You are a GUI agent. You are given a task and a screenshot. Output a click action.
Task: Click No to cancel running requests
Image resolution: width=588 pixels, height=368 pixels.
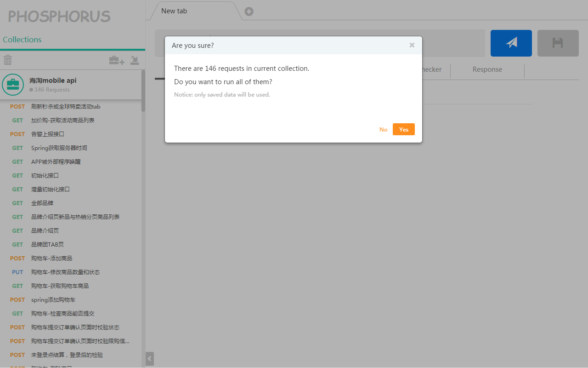(383, 129)
